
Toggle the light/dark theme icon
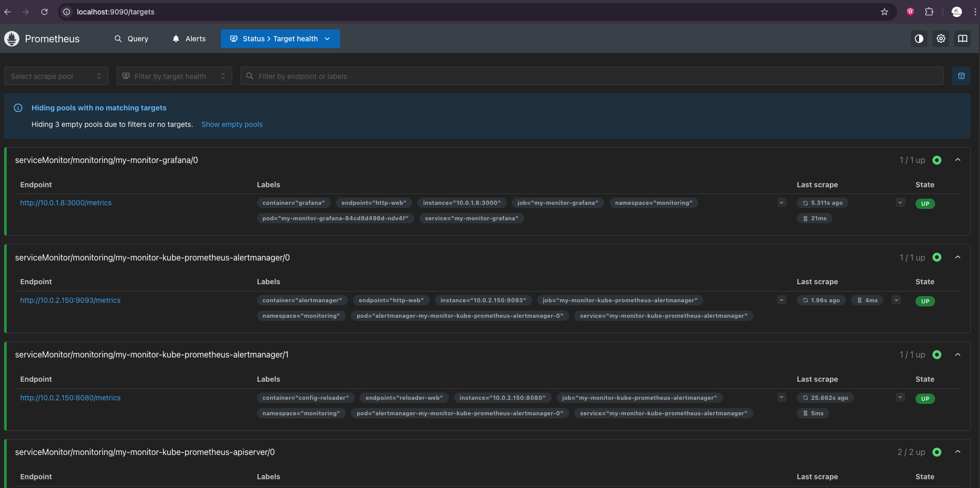coord(919,39)
